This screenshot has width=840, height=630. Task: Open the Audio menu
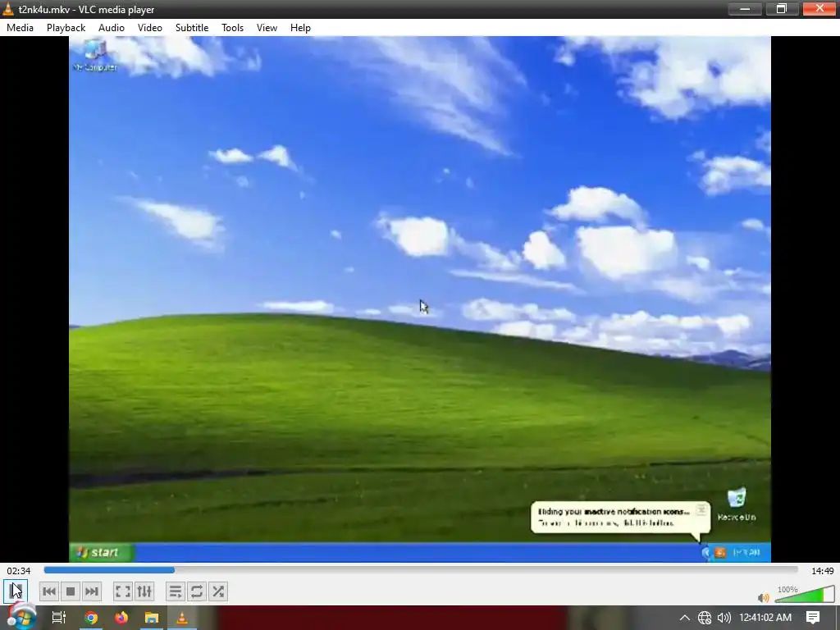click(x=112, y=28)
